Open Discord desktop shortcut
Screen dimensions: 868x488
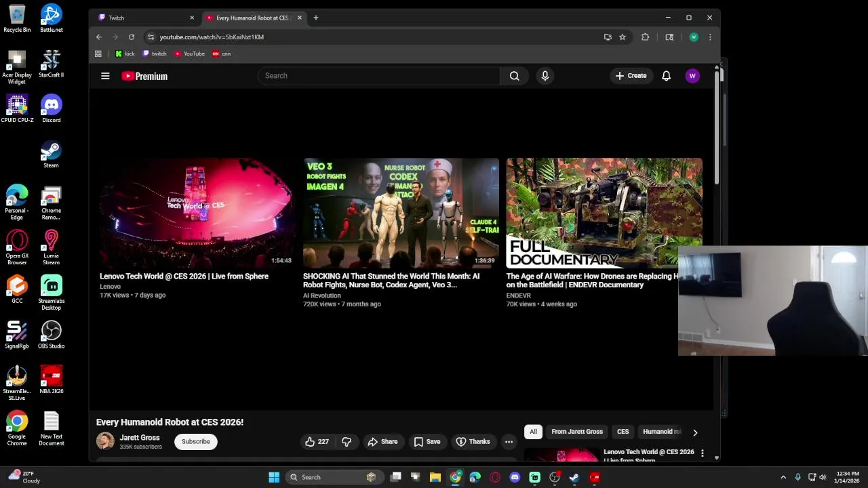click(x=52, y=108)
